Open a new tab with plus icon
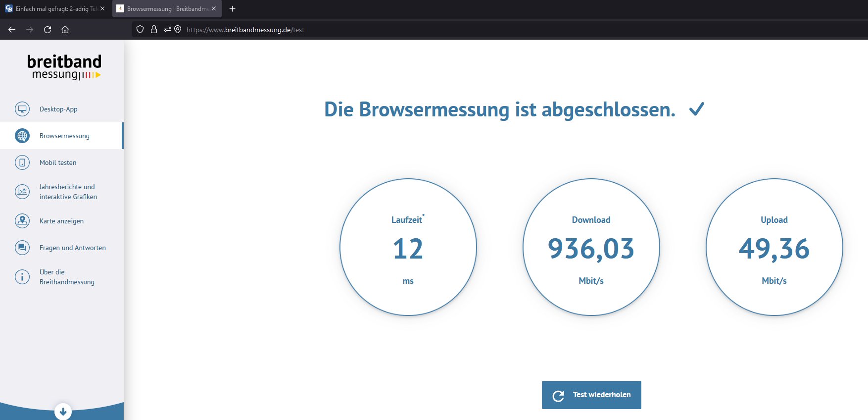This screenshot has width=868, height=420. click(x=233, y=9)
